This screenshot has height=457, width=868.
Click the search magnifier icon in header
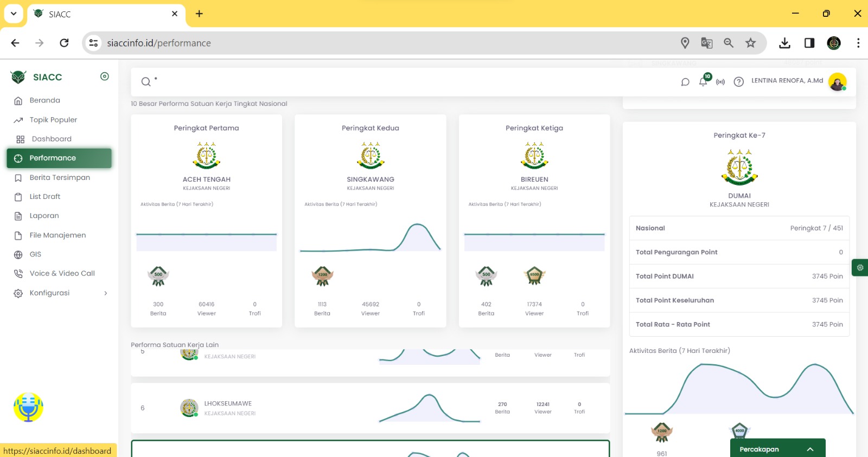146,82
